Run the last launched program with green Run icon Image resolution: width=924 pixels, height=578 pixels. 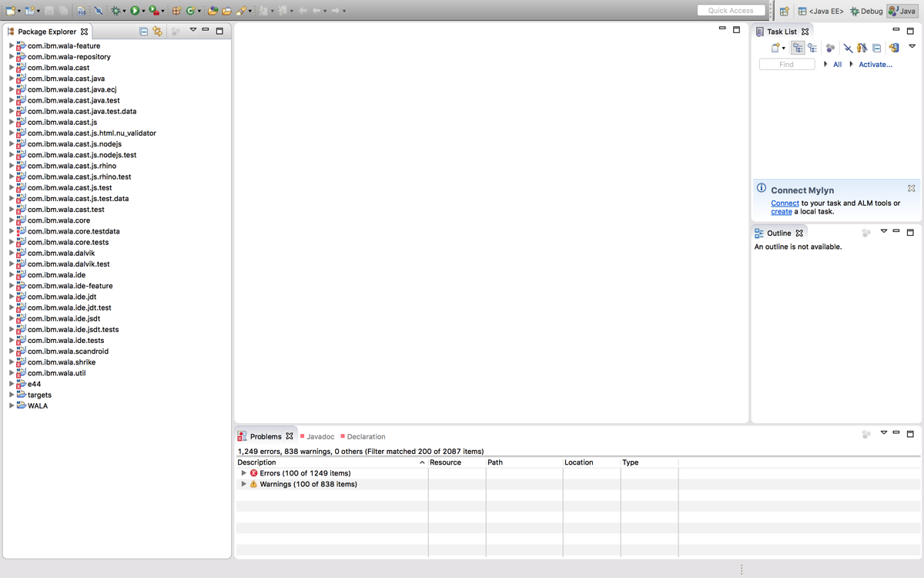point(135,11)
